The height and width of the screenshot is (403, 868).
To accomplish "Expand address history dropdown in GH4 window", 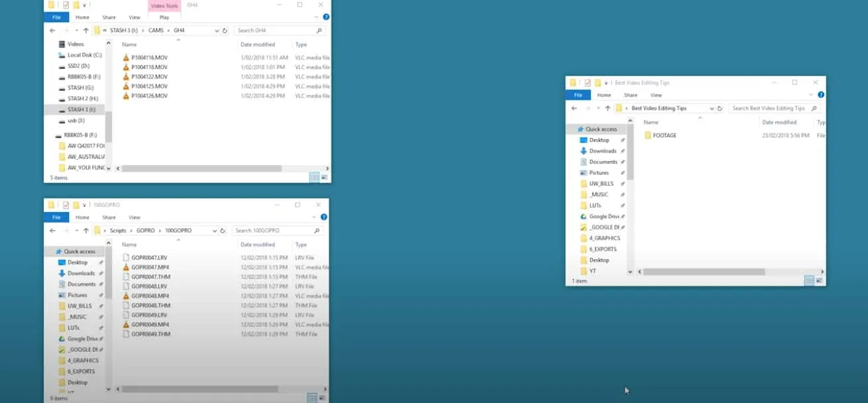I will [x=217, y=30].
